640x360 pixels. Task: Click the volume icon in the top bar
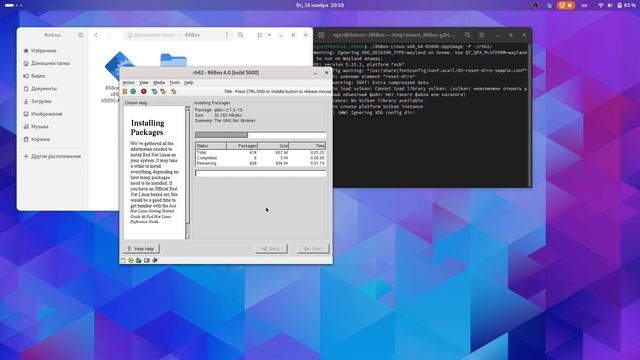click(x=610, y=5)
